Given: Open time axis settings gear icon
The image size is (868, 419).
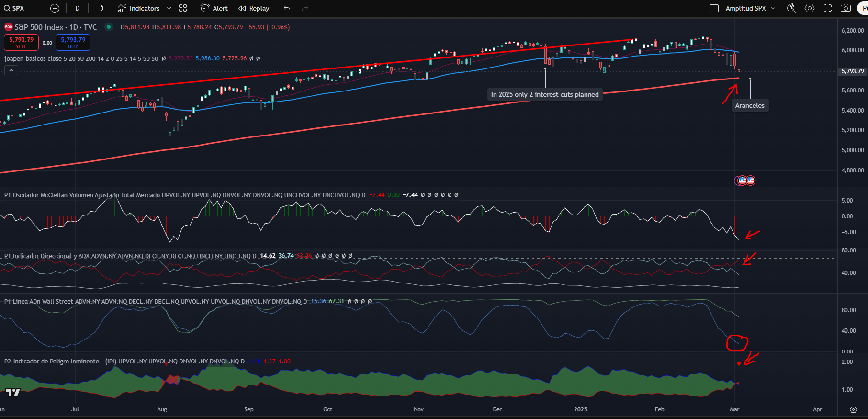Looking at the screenshot, I should pyautogui.click(x=853, y=409).
